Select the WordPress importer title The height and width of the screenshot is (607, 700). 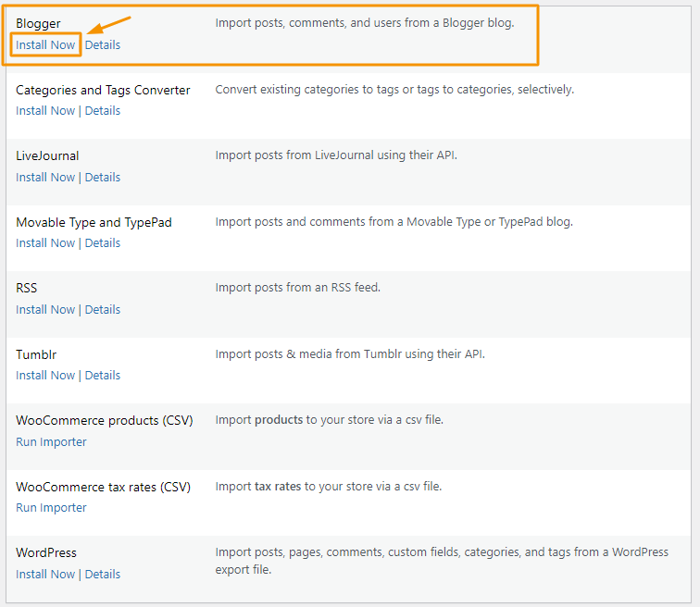click(x=46, y=553)
